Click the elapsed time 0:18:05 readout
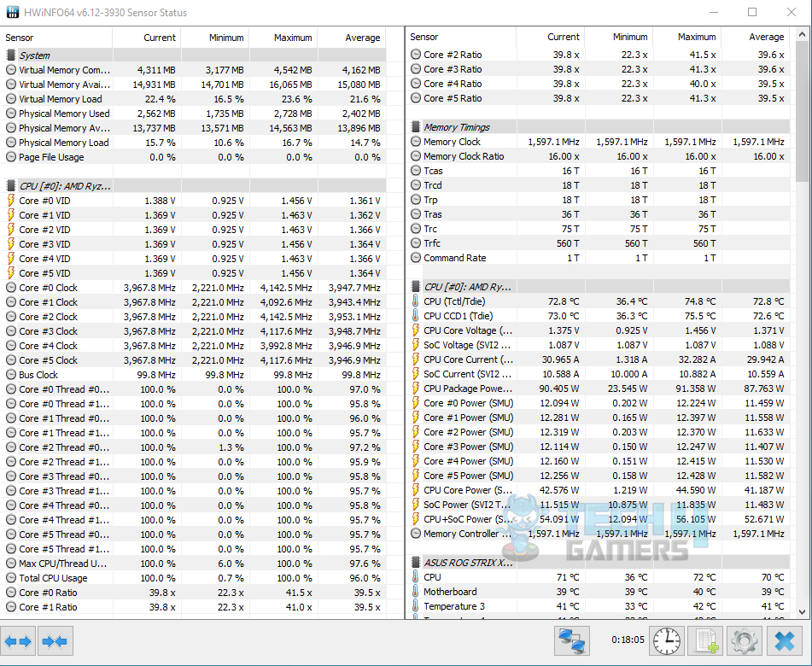 (x=628, y=640)
